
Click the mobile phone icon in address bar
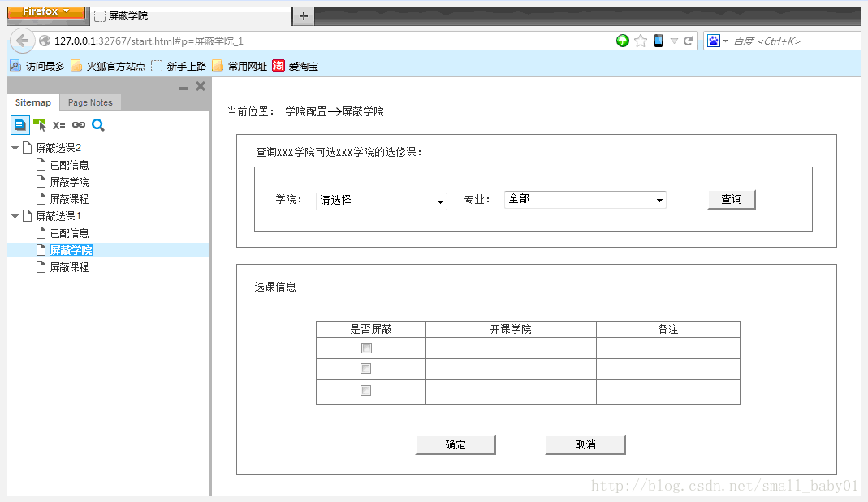click(x=659, y=41)
